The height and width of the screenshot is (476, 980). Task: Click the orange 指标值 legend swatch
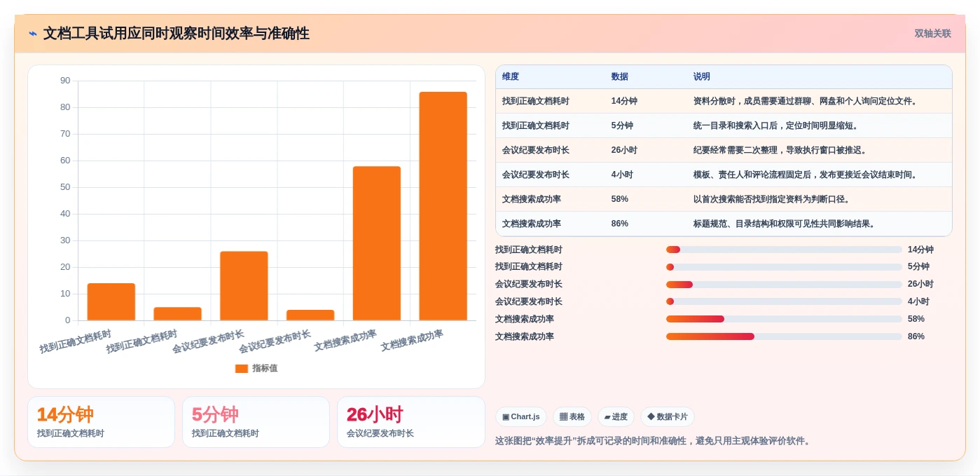pos(242,368)
